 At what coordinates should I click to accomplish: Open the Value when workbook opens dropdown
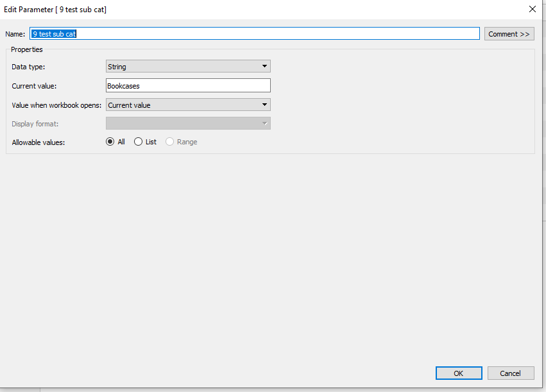188,105
